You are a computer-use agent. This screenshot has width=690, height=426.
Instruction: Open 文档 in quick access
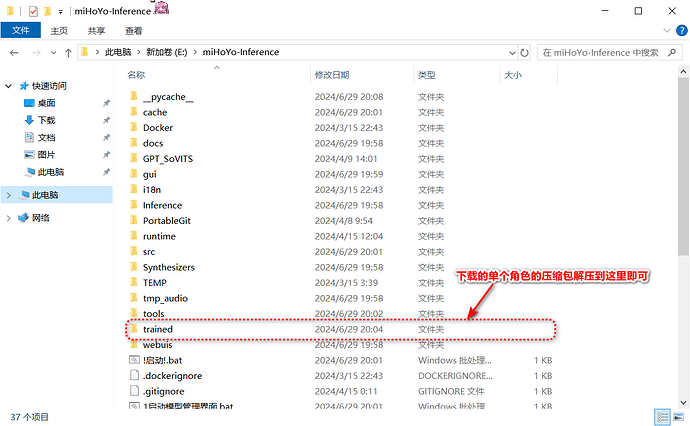pos(46,137)
